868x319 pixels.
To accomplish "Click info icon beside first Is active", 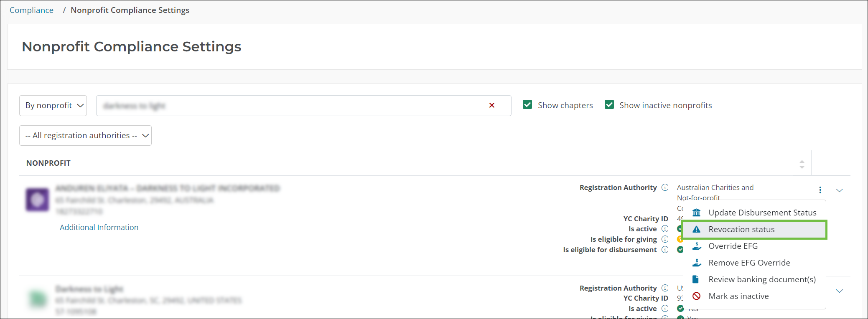I will coord(665,229).
